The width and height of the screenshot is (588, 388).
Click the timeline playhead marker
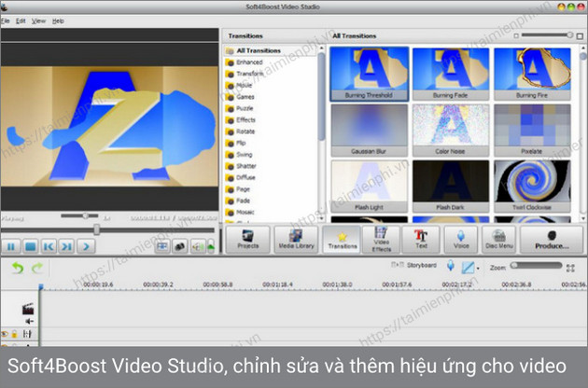point(41,287)
